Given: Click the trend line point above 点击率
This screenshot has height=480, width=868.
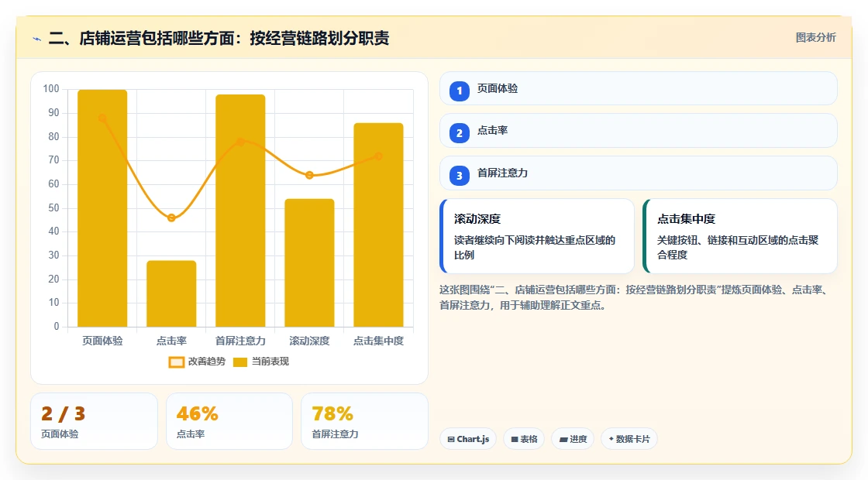Looking at the screenshot, I should pos(171,218).
